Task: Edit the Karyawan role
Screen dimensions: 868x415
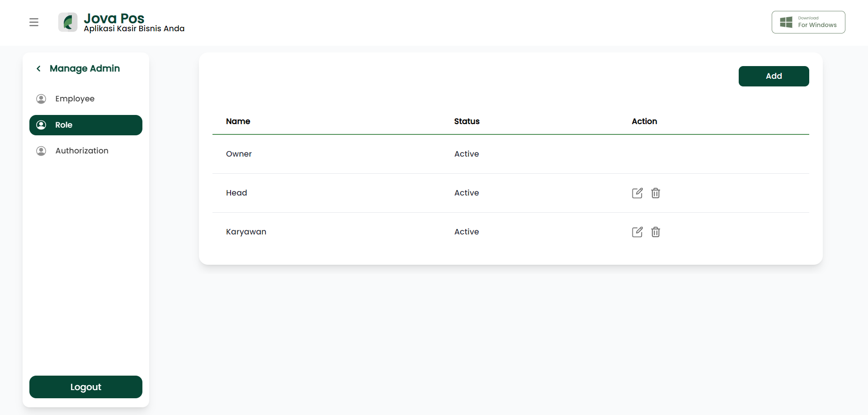Action: coord(637,232)
